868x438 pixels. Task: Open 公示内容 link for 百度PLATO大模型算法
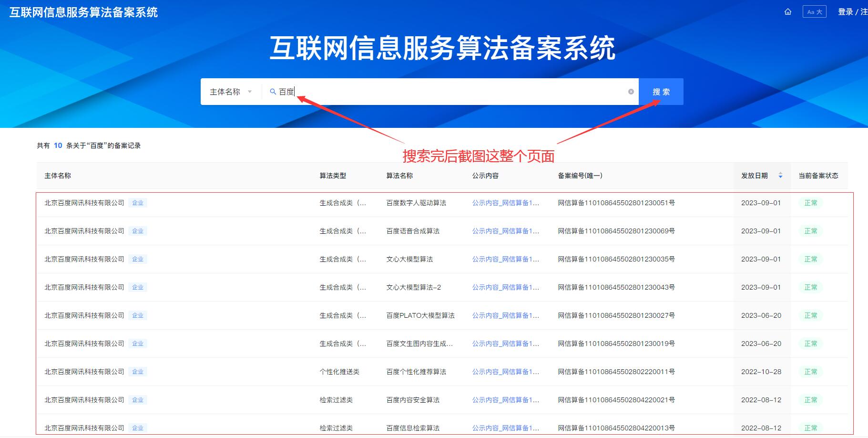pos(506,315)
